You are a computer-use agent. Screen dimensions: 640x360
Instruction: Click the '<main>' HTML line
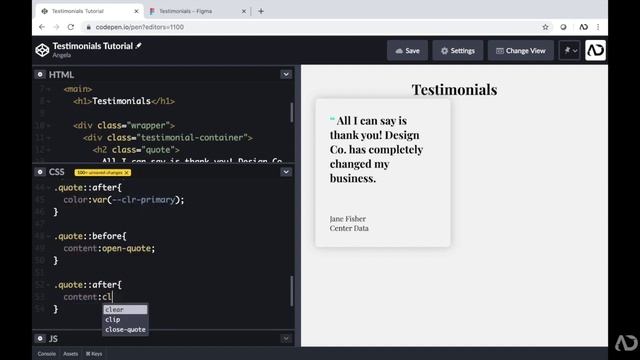coord(78,89)
